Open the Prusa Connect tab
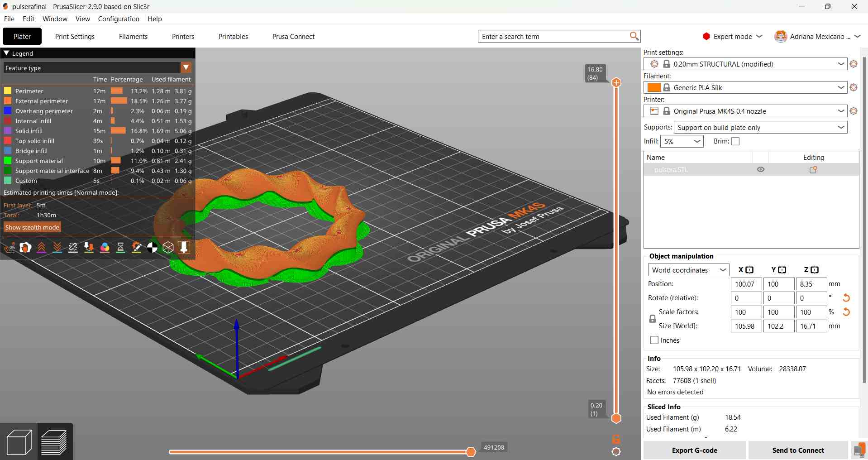The image size is (868, 460). [293, 37]
